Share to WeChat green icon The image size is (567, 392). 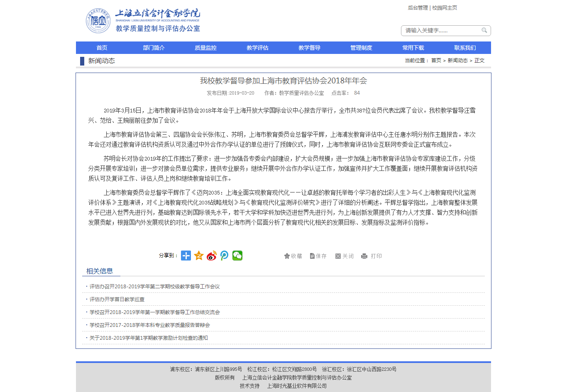point(237,256)
